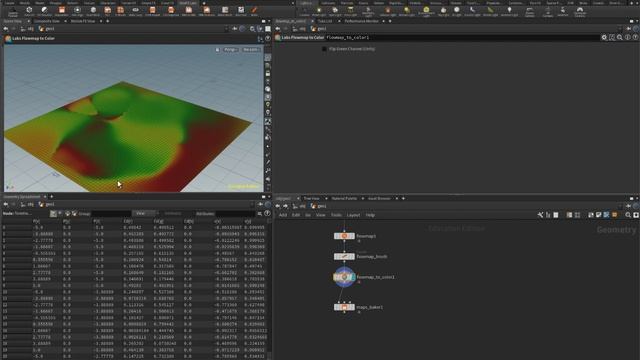Select the Stereo Camera shelf tool
Screen dimensions: 640x360
tap(529, 11)
